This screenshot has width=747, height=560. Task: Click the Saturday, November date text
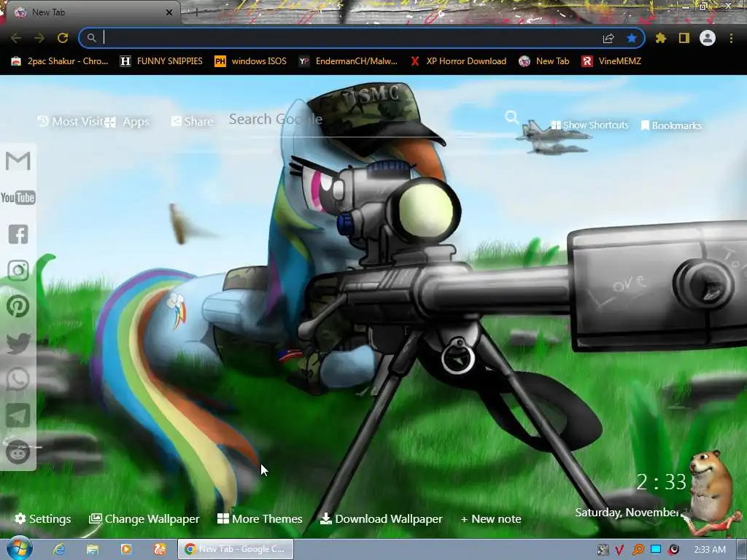click(627, 513)
